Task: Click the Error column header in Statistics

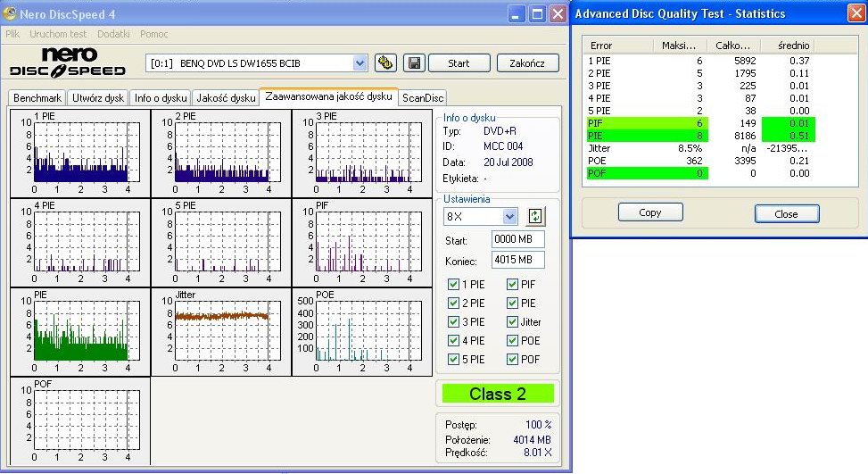Action: click(x=619, y=46)
